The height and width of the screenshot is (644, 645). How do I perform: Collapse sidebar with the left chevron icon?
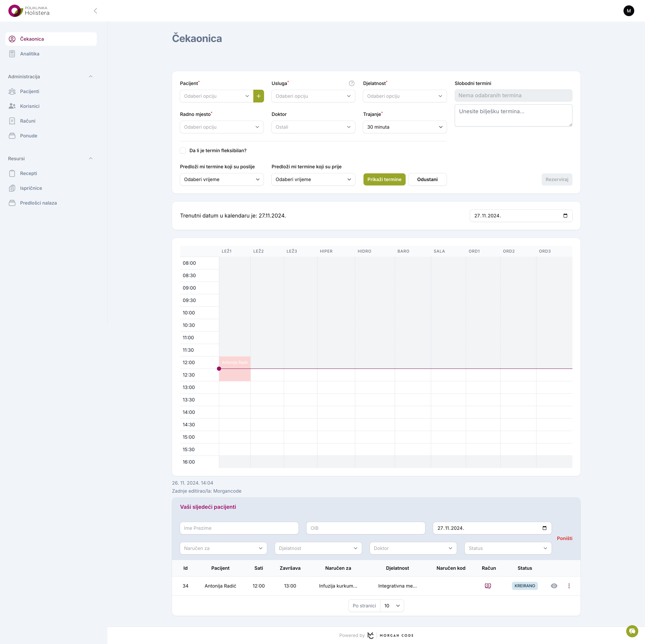pos(95,11)
